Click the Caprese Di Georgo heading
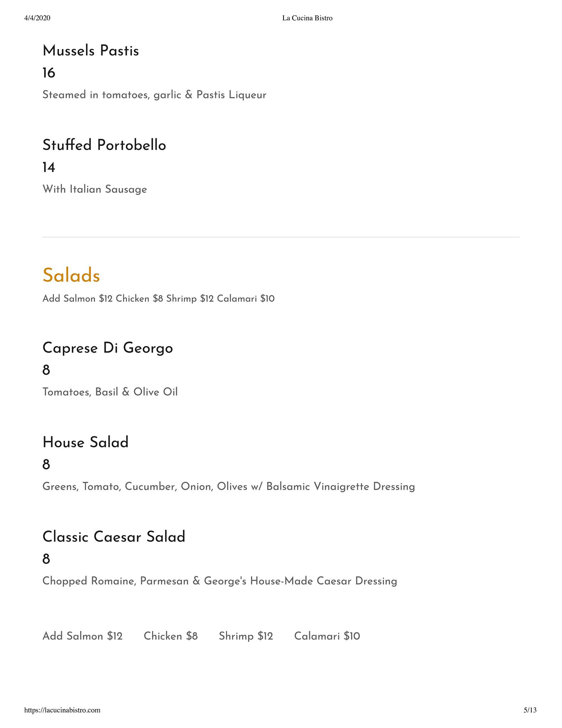562x728 pixels. click(x=108, y=348)
